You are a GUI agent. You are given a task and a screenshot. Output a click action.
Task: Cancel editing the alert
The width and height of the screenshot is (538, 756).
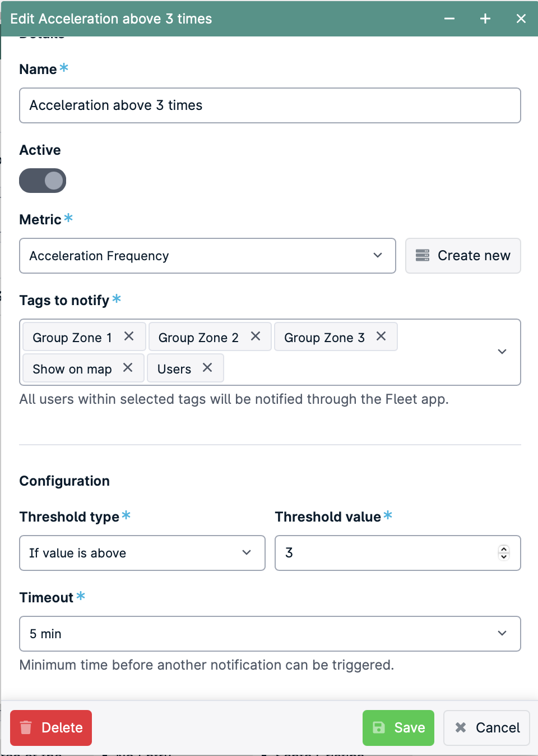(486, 727)
